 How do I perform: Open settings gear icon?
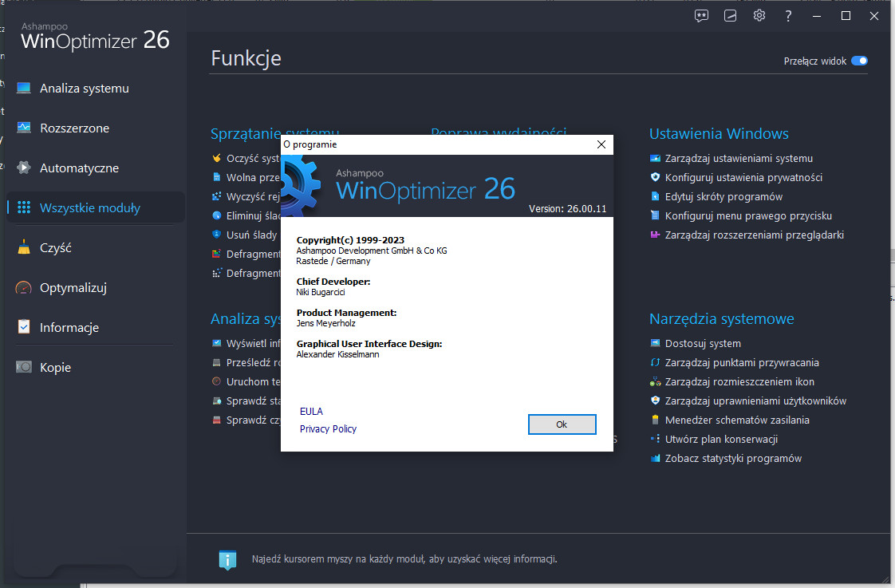pyautogui.click(x=759, y=15)
